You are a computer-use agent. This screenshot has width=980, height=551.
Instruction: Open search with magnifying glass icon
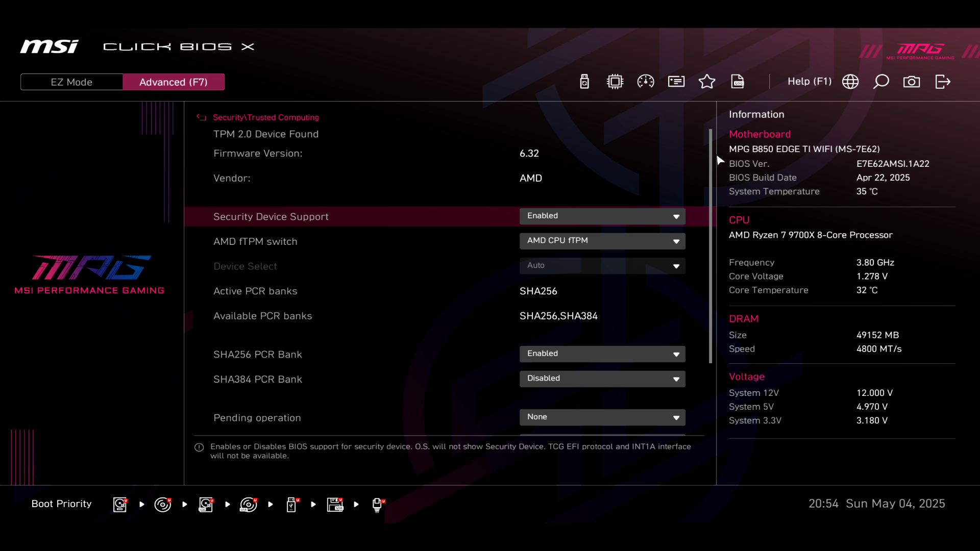coord(881,82)
